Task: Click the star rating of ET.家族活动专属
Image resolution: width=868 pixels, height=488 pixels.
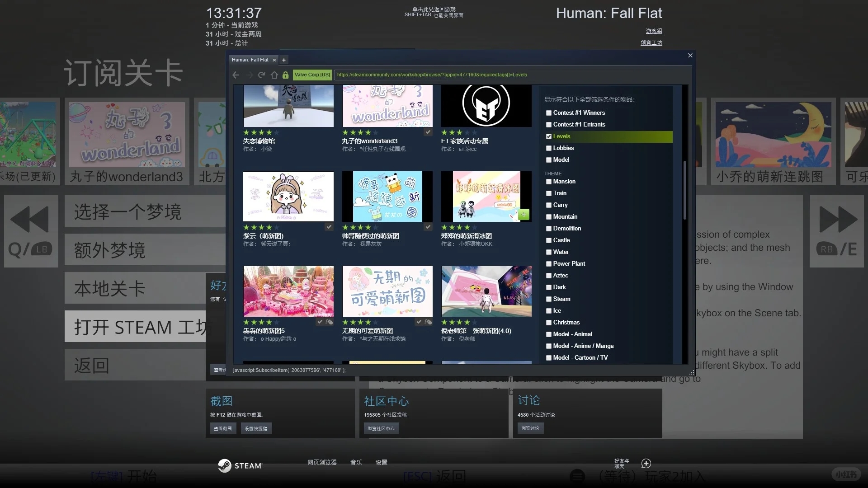Action: (x=459, y=132)
